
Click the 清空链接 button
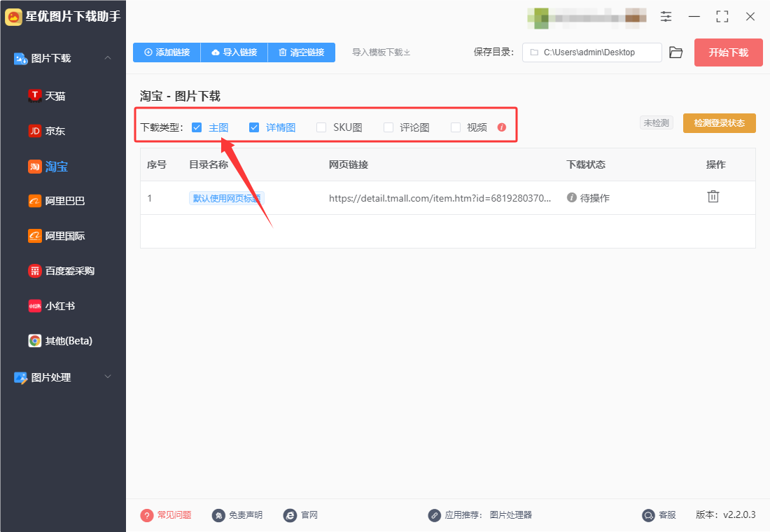(x=302, y=52)
